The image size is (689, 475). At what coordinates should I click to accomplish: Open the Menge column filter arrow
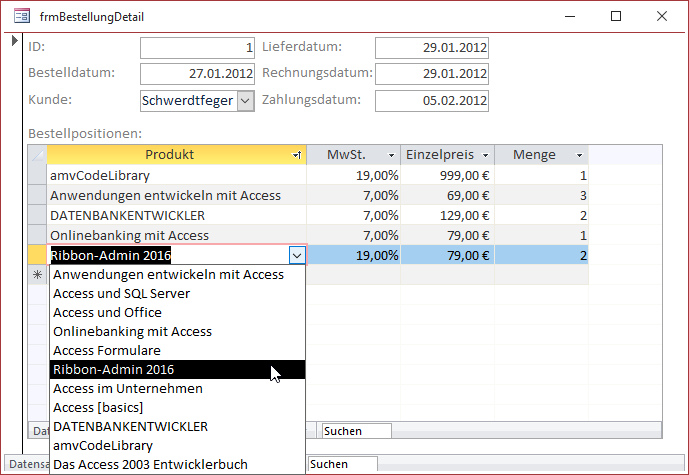click(x=579, y=155)
